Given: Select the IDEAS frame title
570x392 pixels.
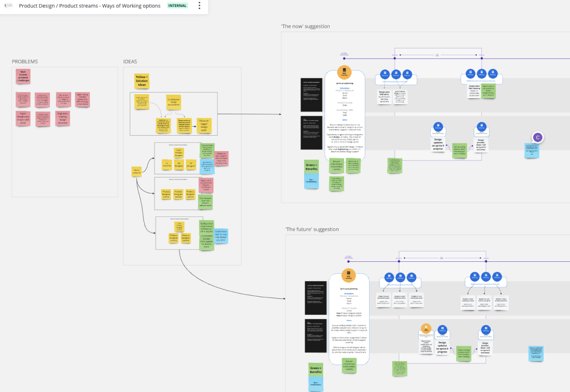Looking at the screenshot, I should click(130, 61).
